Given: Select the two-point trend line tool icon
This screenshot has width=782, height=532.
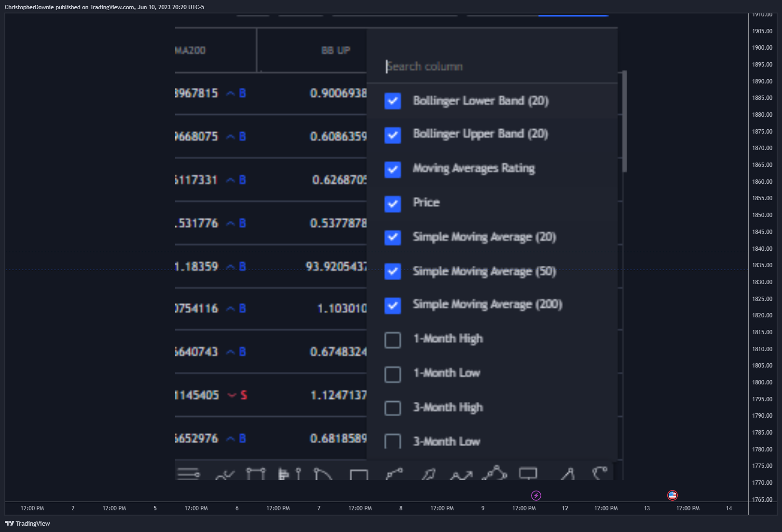Looking at the screenshot, I should [394, 474].
